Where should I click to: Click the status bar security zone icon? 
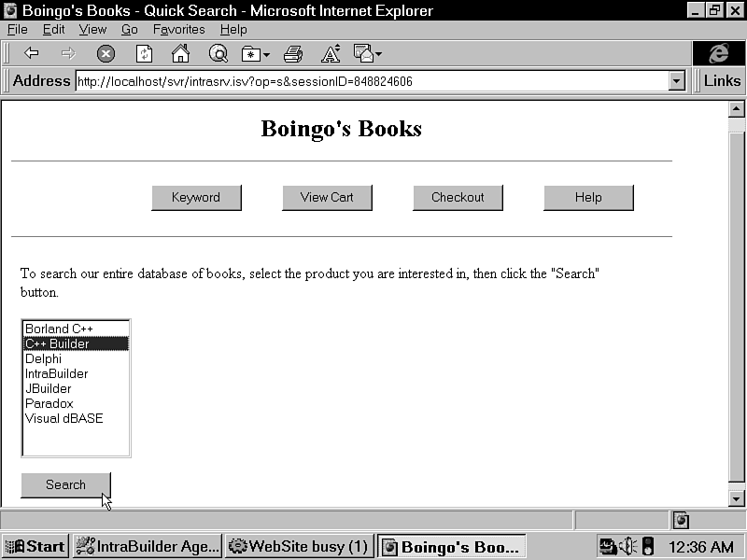(681, 520)
